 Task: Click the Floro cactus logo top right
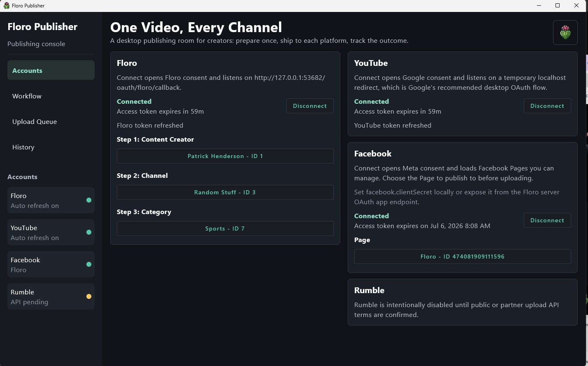click(565, 33)
